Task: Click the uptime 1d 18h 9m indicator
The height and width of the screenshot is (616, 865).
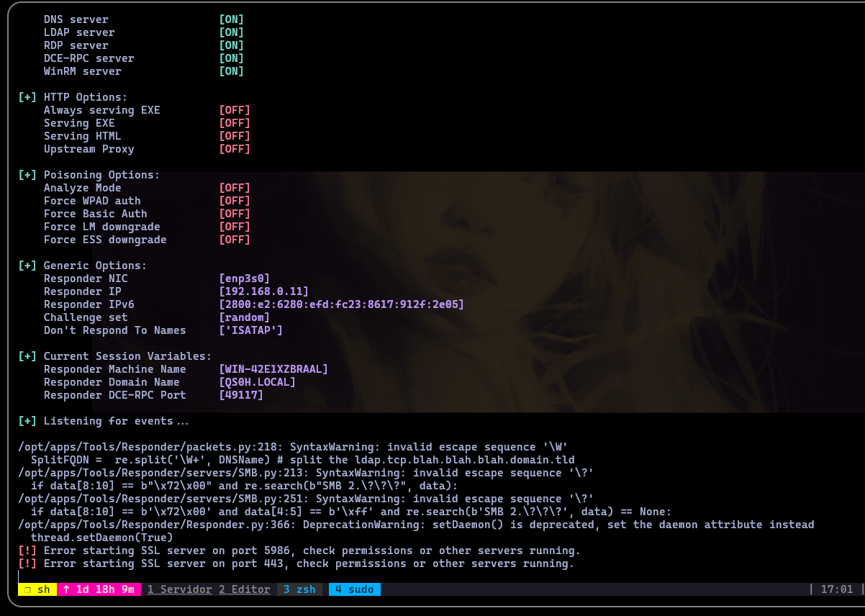Action: pos(99,589)
